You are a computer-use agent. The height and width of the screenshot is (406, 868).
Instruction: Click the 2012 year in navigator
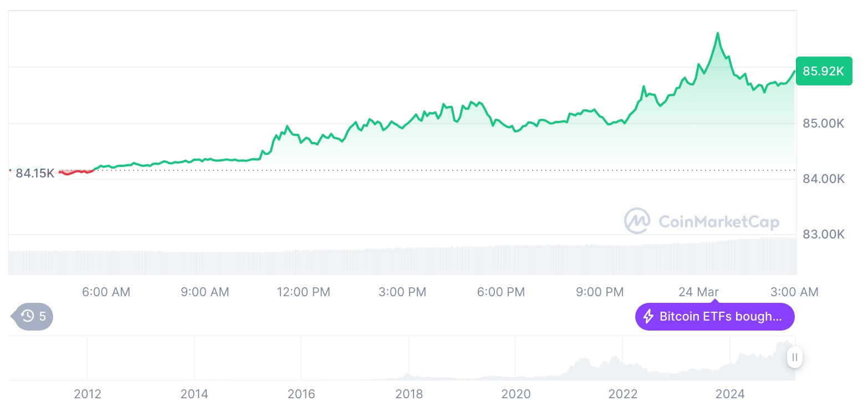88,394
